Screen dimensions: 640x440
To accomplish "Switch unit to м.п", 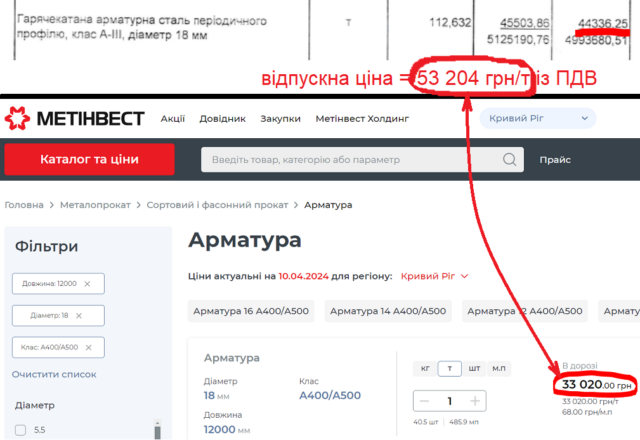I will pyautogui.click(x=501, y=368).
